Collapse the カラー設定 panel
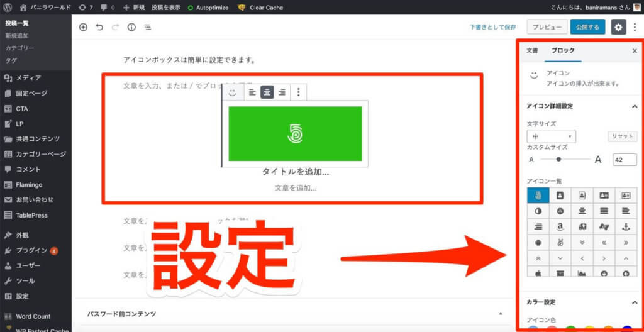 click(634, 302)
